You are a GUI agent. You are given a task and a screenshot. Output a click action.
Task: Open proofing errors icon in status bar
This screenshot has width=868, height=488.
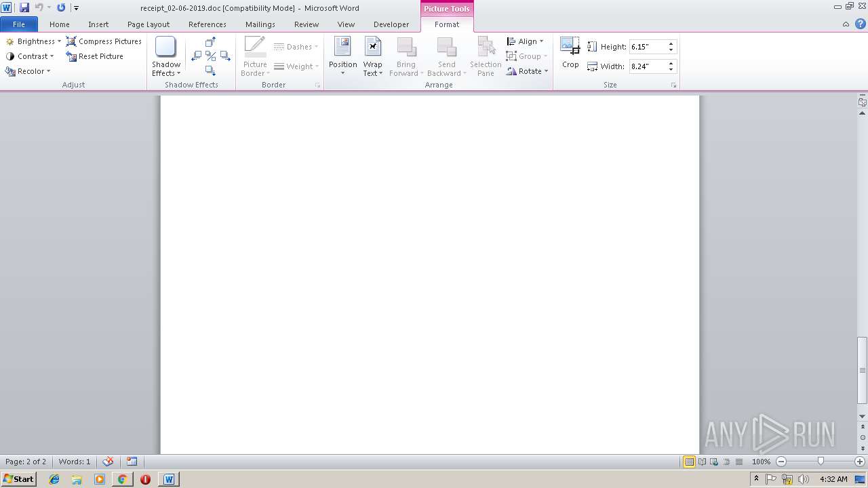coord(108,462)
